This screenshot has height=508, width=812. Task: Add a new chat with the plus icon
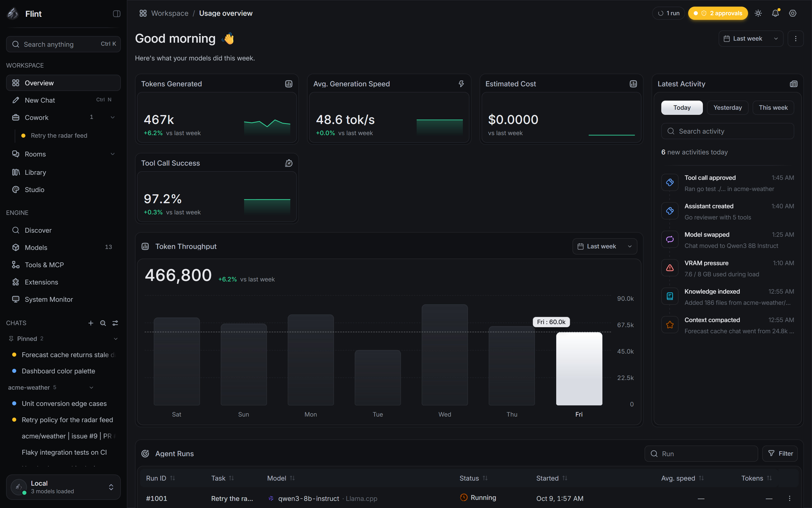click(x=91, y=323)
